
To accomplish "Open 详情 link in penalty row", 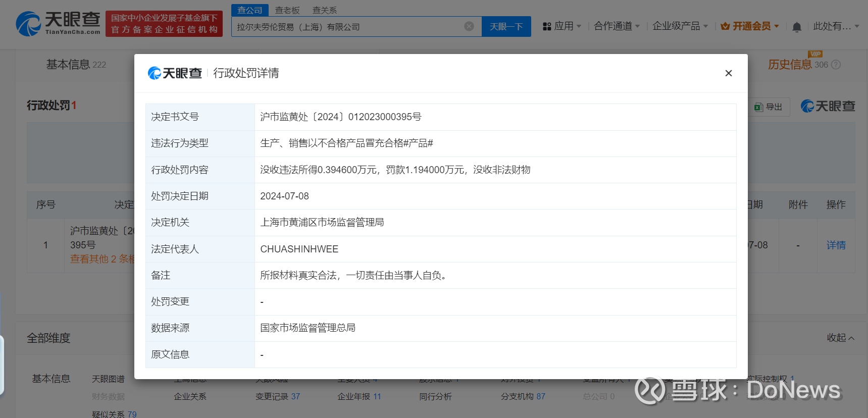I will tap(836, 245).
